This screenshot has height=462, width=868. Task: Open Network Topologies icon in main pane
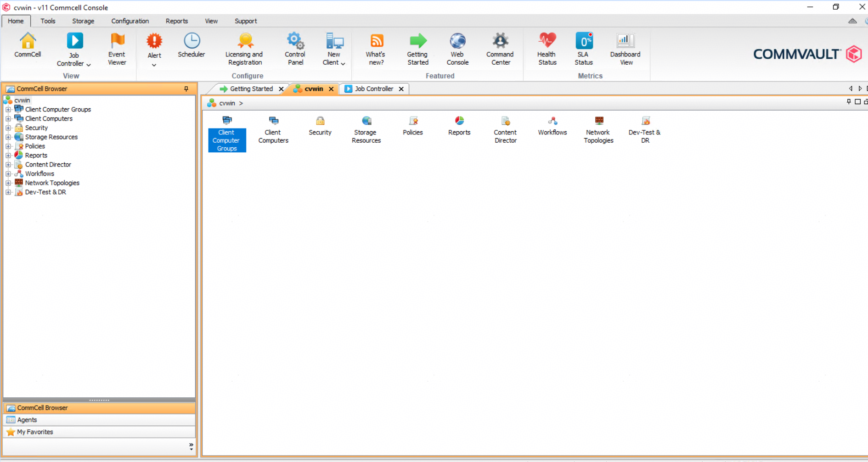pos(598,130)
